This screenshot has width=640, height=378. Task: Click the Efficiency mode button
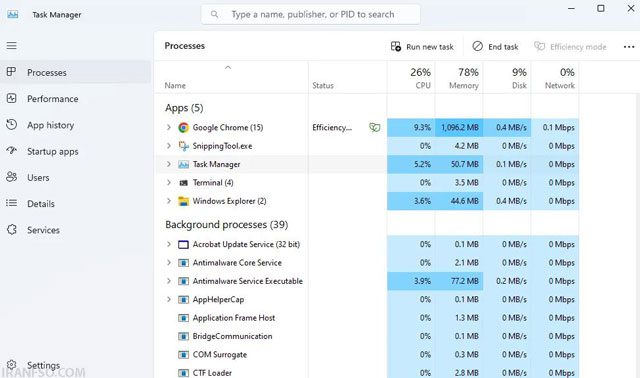[x=570, y=47]
